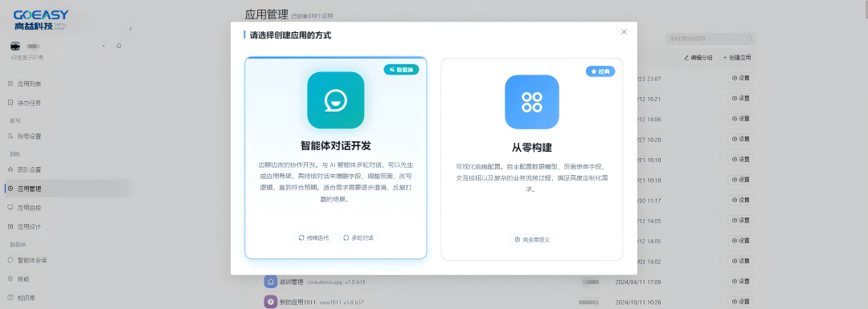
Task: Click the 战训管理 application name
Action: 293,282
